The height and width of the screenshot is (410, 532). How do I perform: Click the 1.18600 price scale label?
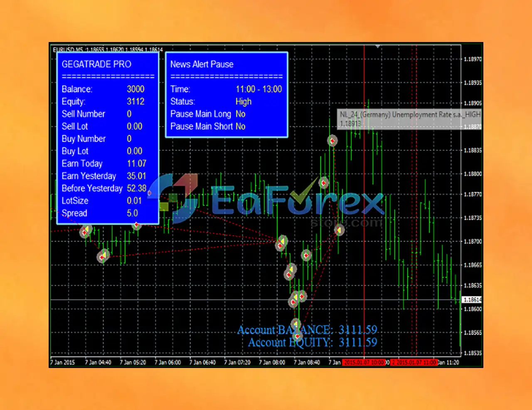pos(473,309)
